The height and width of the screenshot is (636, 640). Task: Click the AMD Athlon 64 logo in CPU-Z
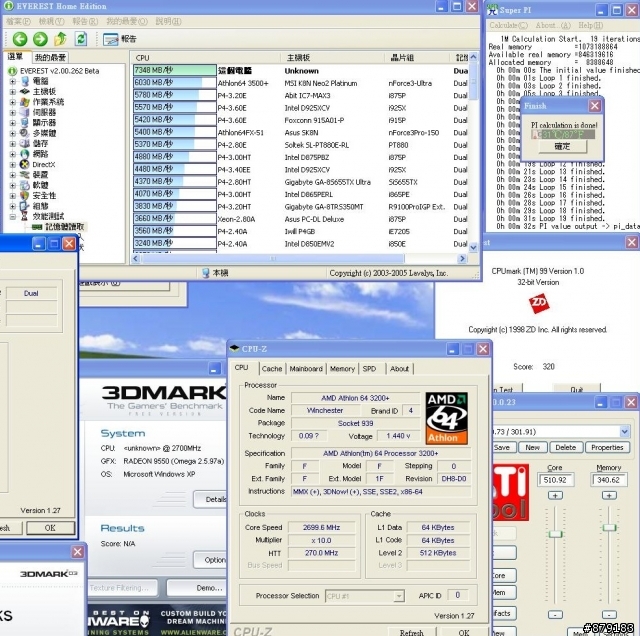pyautogui.click(x=447, y=420)
